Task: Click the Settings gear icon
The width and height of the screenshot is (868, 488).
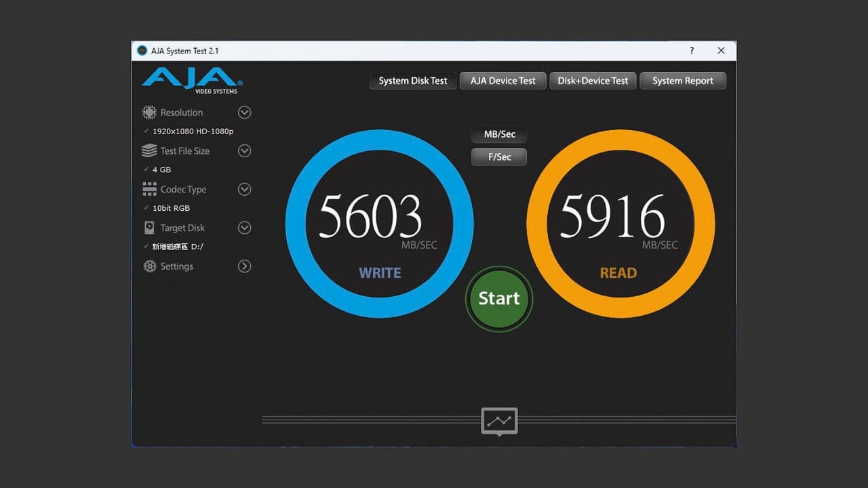Action: pos(149,266)
